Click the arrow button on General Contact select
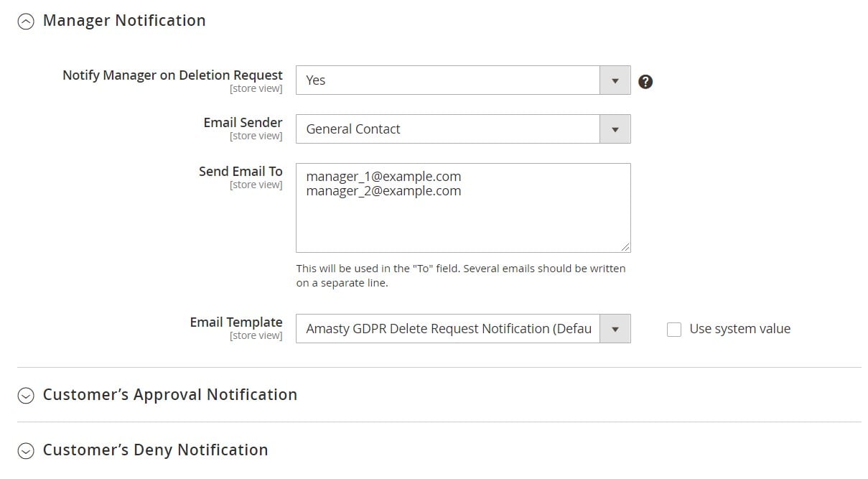 [x=615, y=129]
